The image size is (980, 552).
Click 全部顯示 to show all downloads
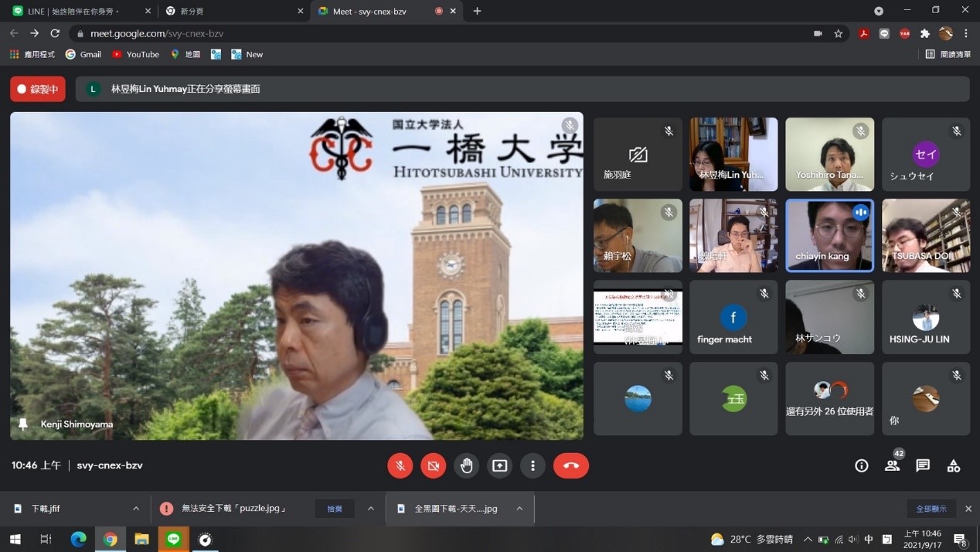click(x=931, y=509)
